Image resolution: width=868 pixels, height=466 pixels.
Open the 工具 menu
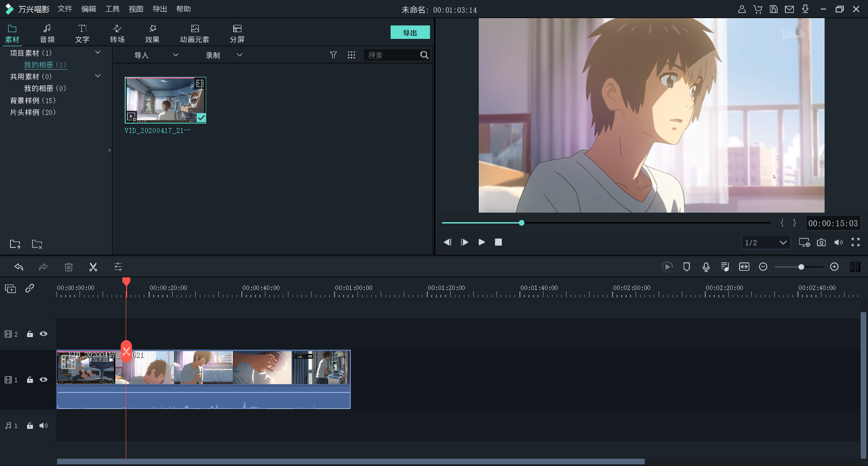coord(112,9)
